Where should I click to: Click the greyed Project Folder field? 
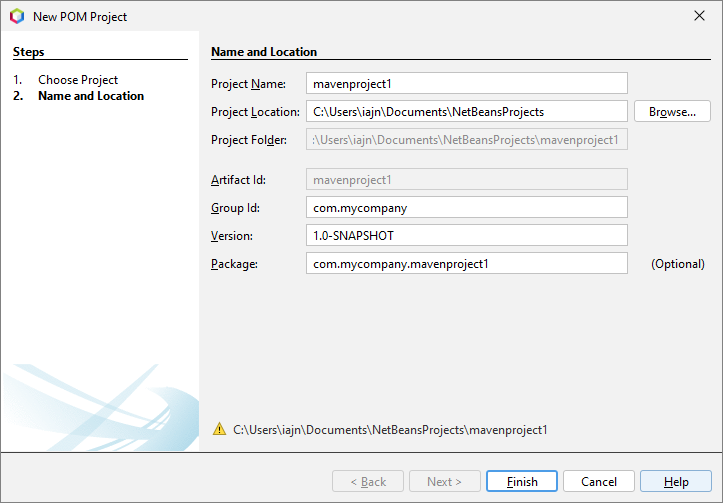tap(467, 139)
